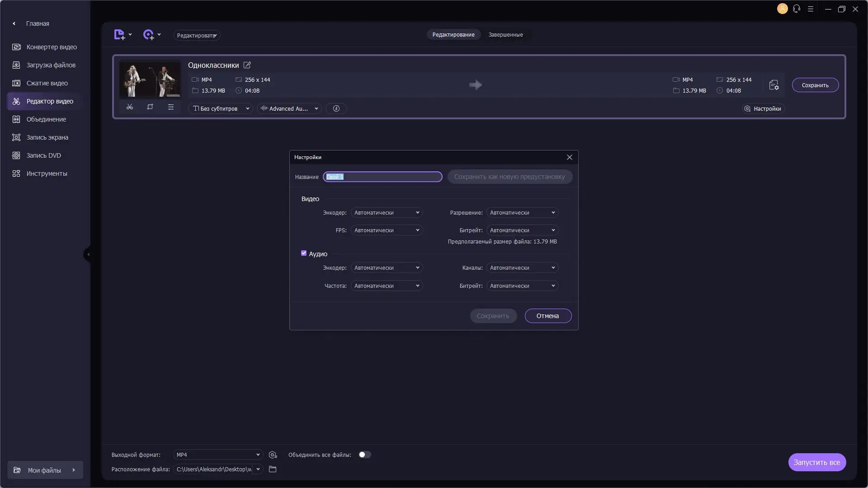Click the scissors trim icon under thumbnail
Viewport: 868px width, 488px height.
coord(130,107)
